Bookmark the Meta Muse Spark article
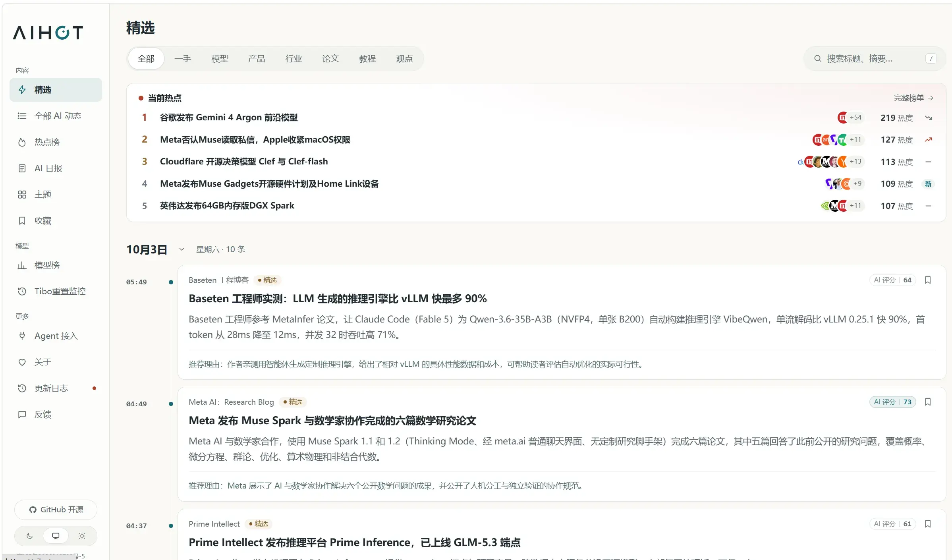Viewport: 952px width, 560px height. point(928,402)
